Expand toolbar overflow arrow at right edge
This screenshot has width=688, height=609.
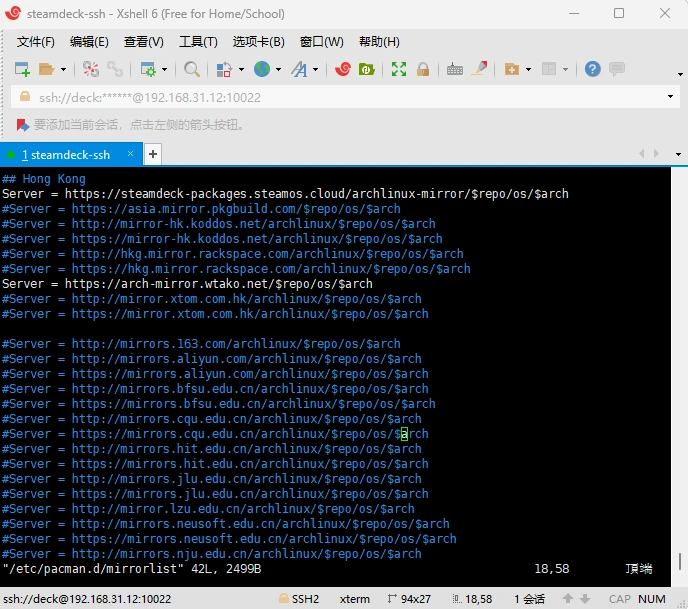(680, 74)
